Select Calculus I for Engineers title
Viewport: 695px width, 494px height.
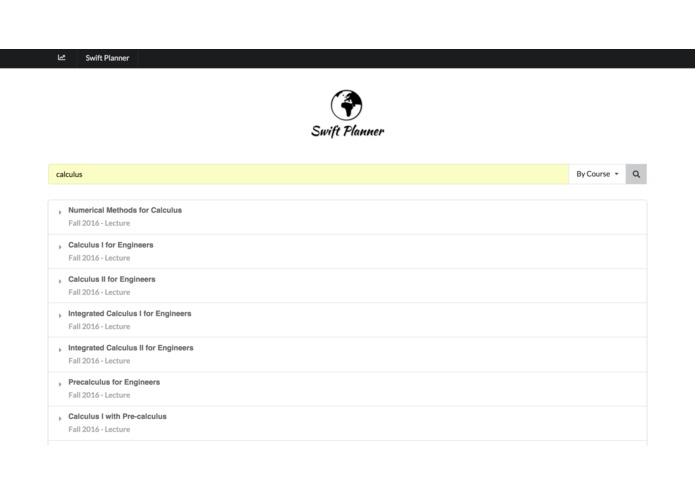[111, 245]
